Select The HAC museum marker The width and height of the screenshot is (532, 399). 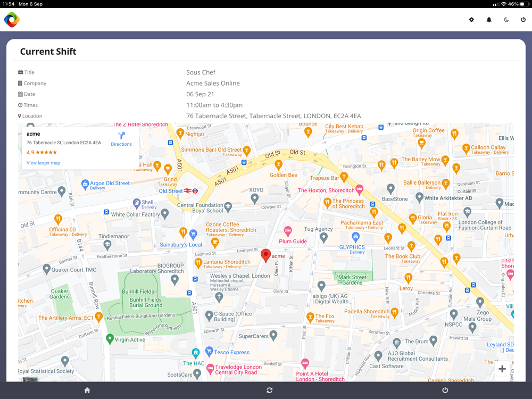(195, 354)
